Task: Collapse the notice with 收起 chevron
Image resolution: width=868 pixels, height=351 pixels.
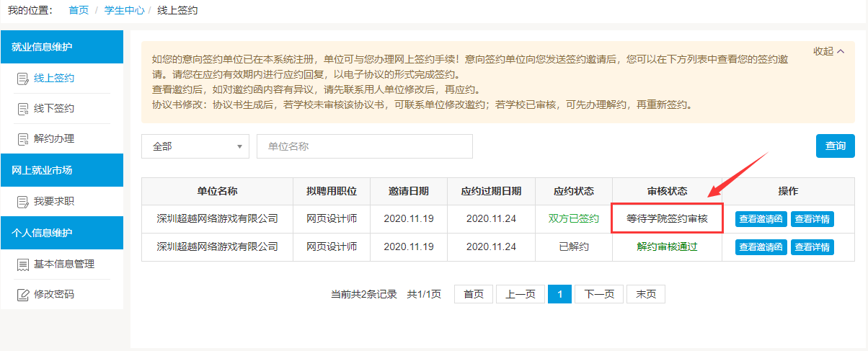Action: coord(828,51)
